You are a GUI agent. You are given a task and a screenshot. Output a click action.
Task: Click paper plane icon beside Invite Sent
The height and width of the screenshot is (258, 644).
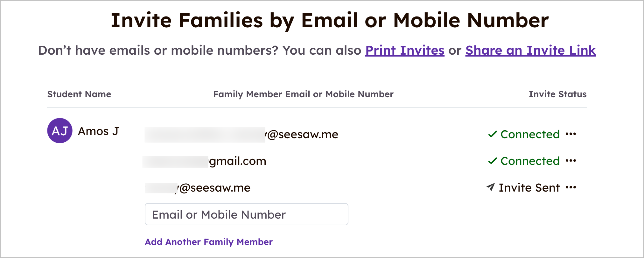491,187
